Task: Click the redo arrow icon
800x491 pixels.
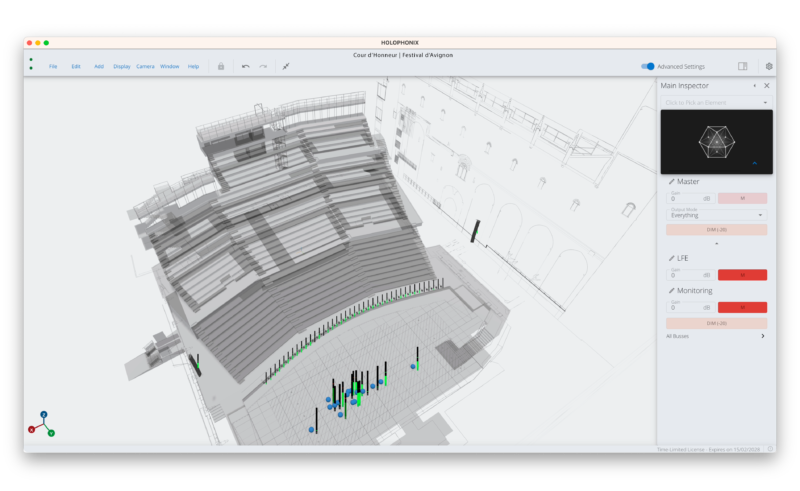Action: point(263,66)
